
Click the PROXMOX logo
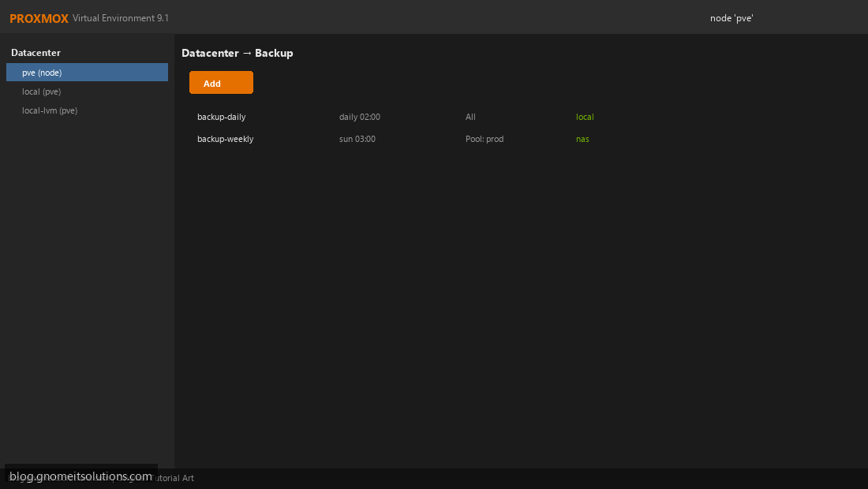click(x=39, y=18)
